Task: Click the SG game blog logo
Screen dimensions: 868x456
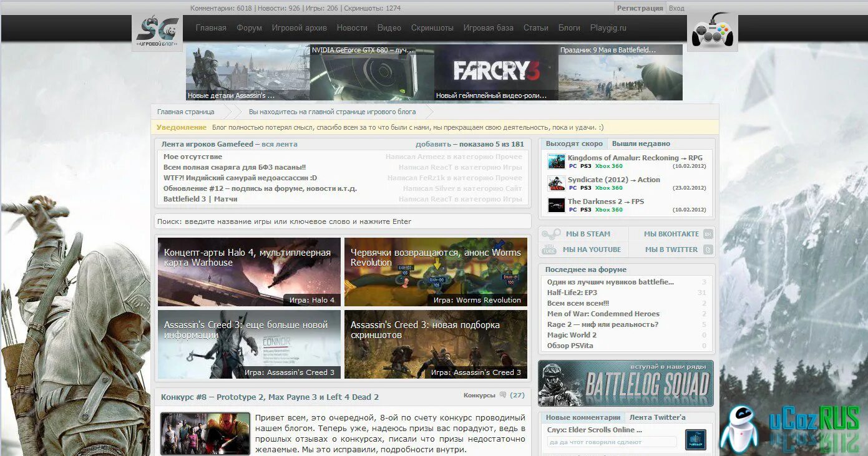Action: pyautogui.click(x=157, y=32)
